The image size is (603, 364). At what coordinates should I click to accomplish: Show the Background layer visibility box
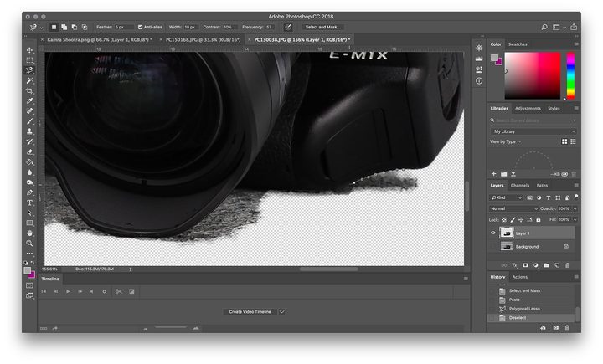493,246
